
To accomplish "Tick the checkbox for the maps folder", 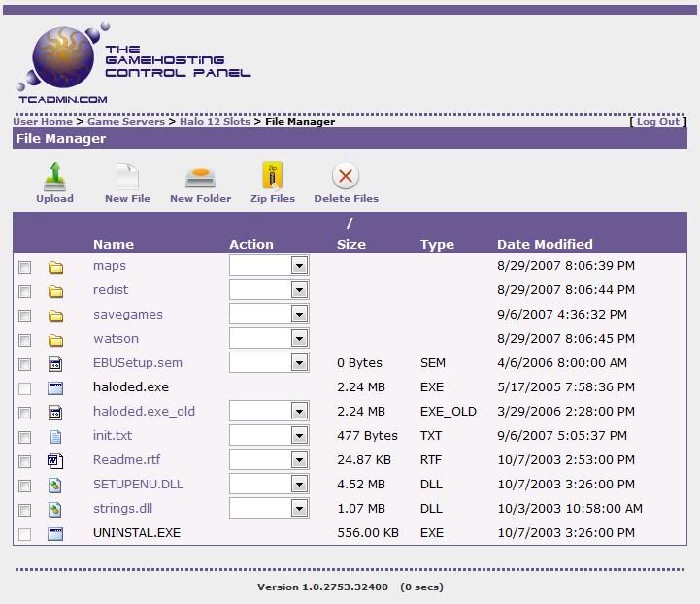I will pos(25,267).
